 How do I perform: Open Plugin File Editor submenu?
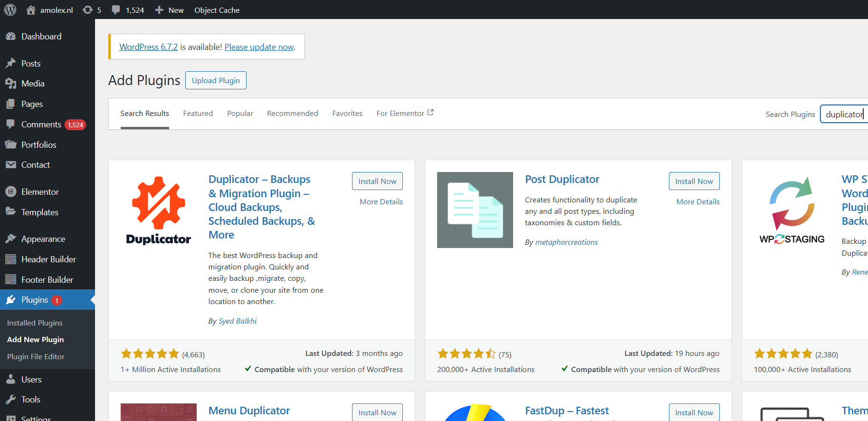click(36, 356)
